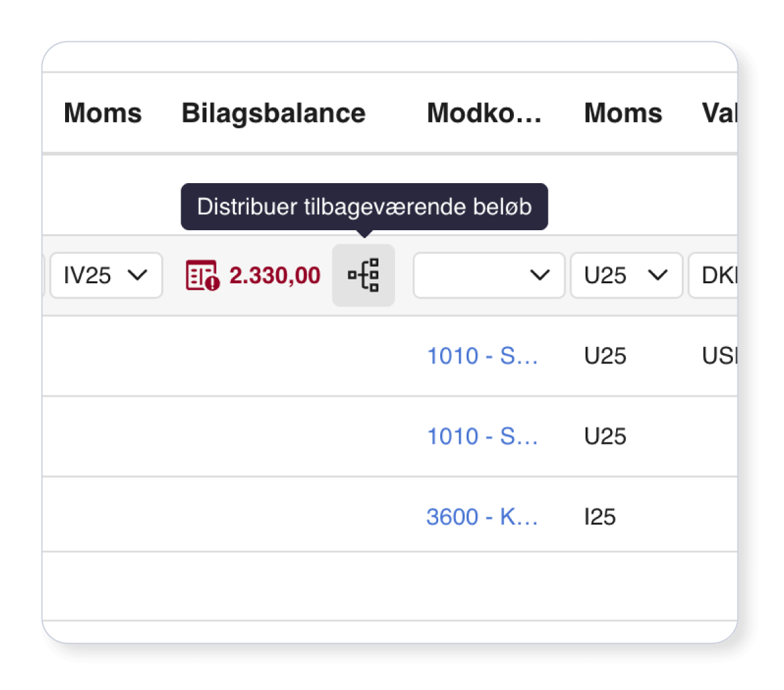The width and height of the screenshot is (784, 690).
Task: Open first 1010 - S… account link
Action: click(483, 356)
